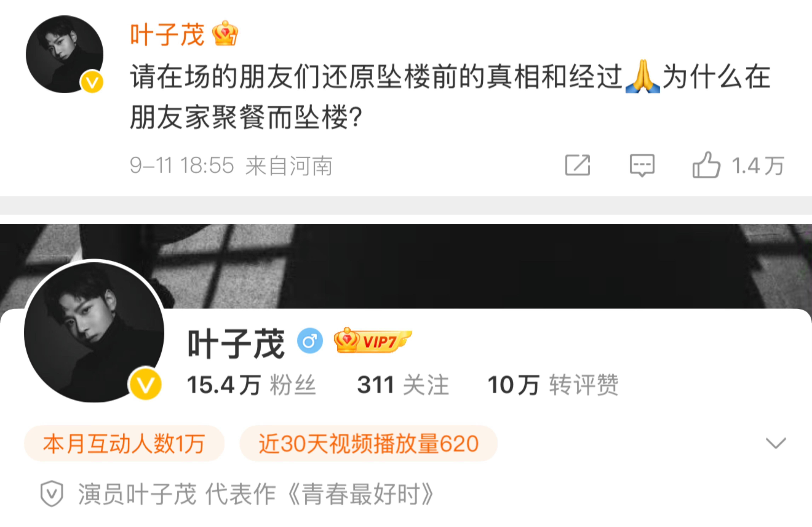View the 15.4万 粉丝 followers list
The height and width of the screenshot is (527, 812).
(251, 384)
